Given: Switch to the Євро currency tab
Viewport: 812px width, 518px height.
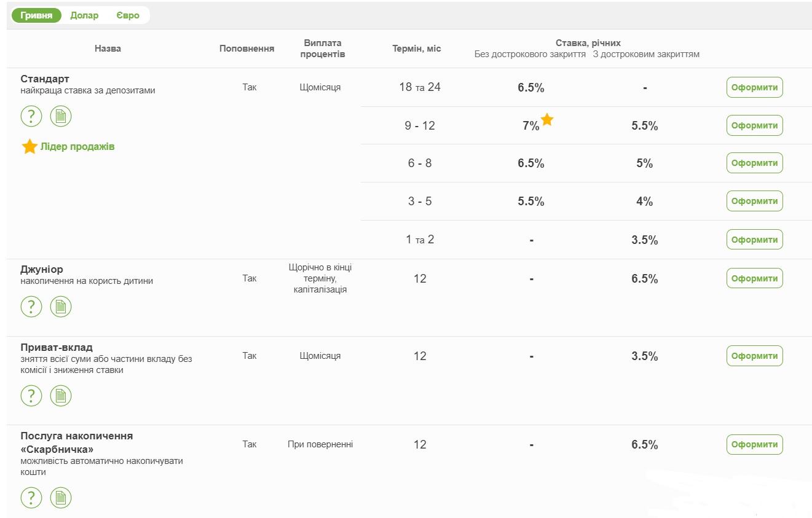Looking at the screenshot, I should point(128,15).
